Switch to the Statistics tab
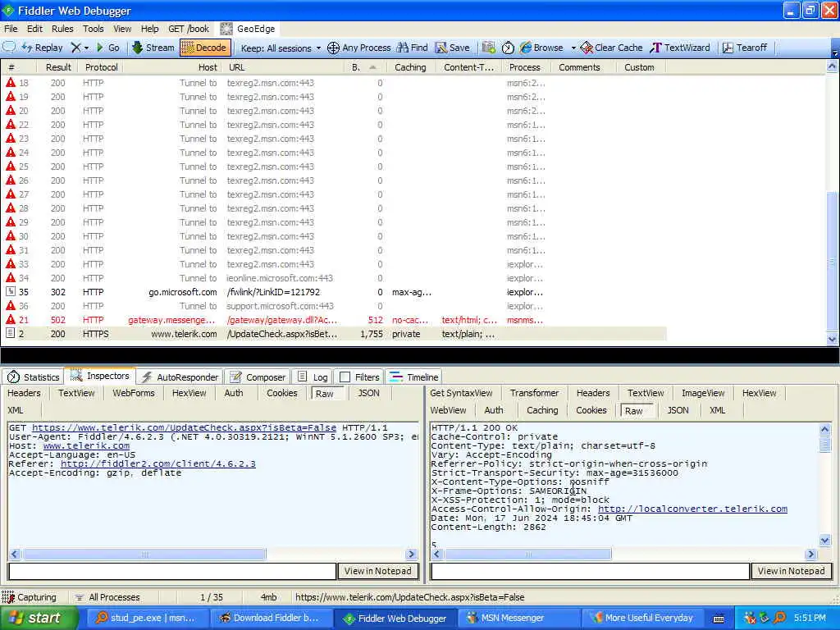The width and height of the screenshot is (840, 630). [x=33, y=377]
